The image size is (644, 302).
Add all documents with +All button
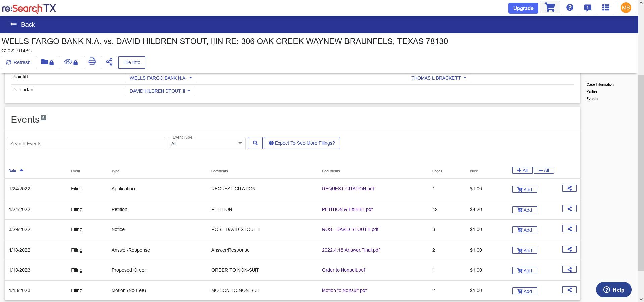tap(522, 170)
